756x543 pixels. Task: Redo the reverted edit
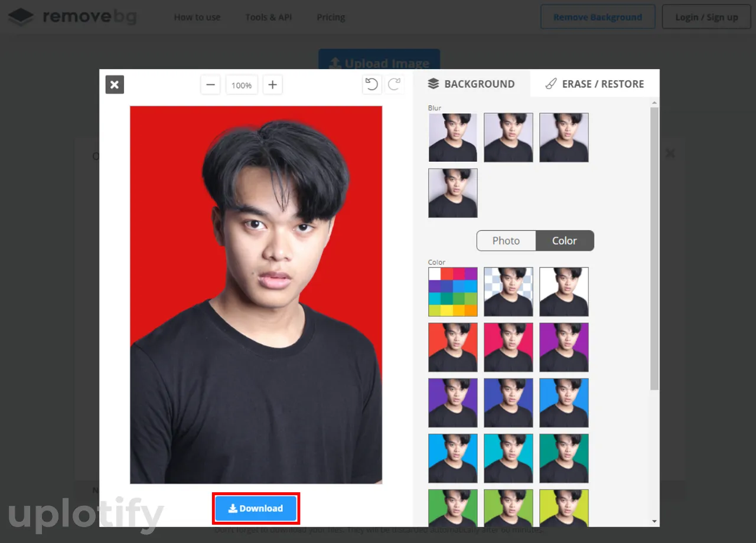tap(395, 85)
